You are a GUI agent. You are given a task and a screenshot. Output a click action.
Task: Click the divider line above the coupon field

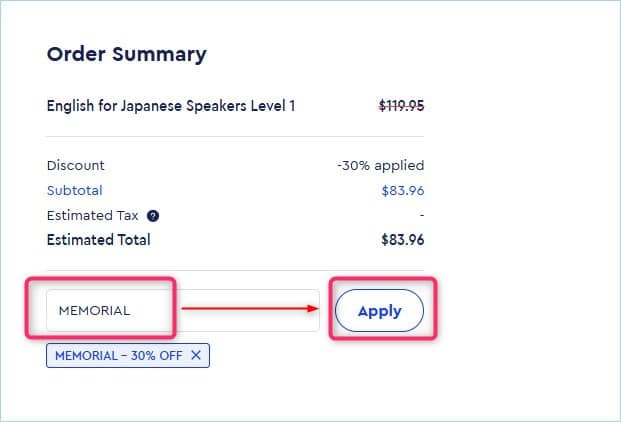coord(235,271)
